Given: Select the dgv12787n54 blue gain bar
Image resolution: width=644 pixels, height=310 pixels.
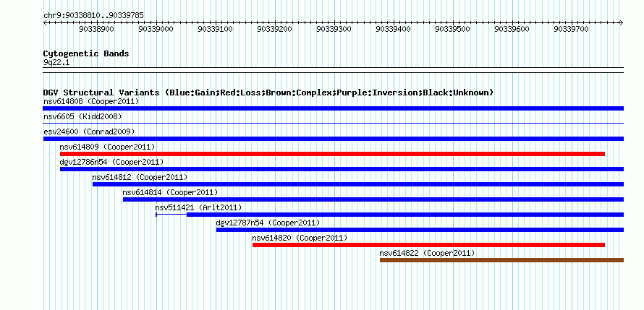Looking at the screenshot, I should click(x=420, y=230).
